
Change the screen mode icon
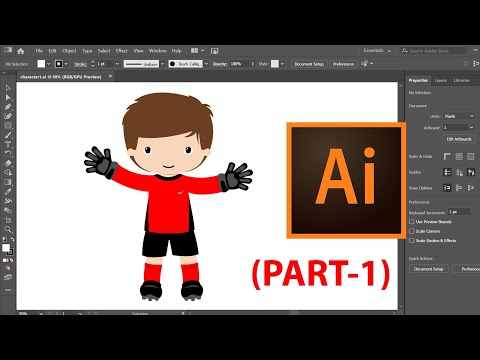tap(8, 277)
